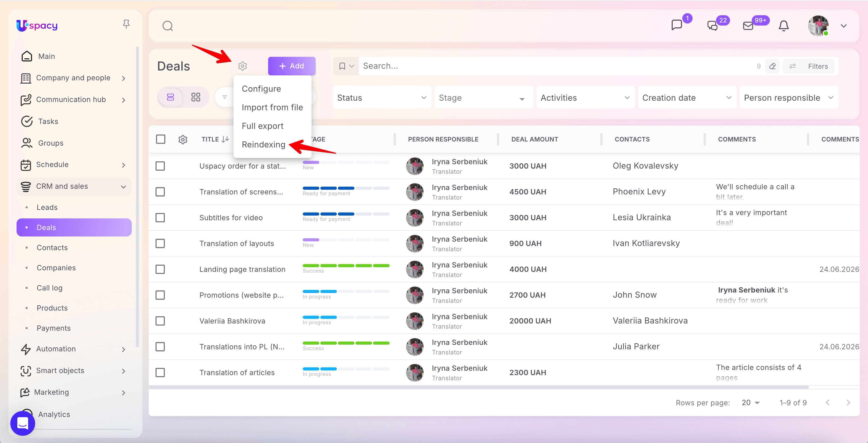Switch to kanban grid view icon
The height and width of the screenshot is (443, 868).
(196, 97)
